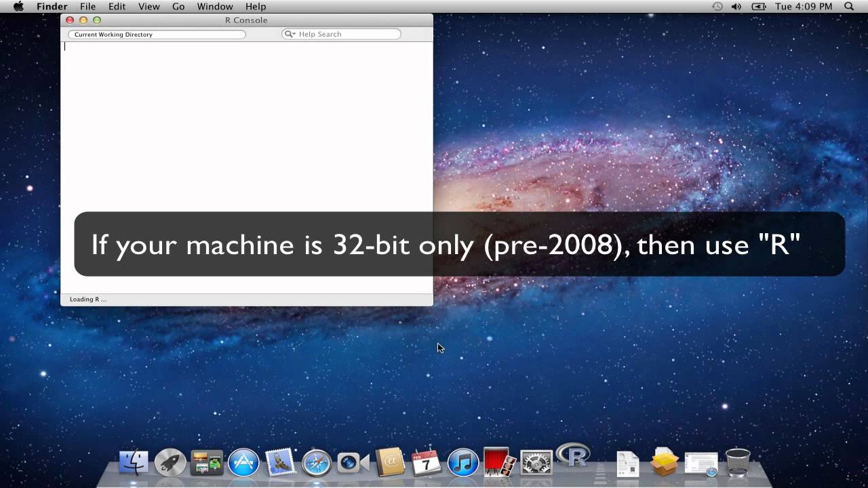The height and width of the screenshot is (488, 868).
Task: Click inside the R Console text area
Action: click(247, 167)
